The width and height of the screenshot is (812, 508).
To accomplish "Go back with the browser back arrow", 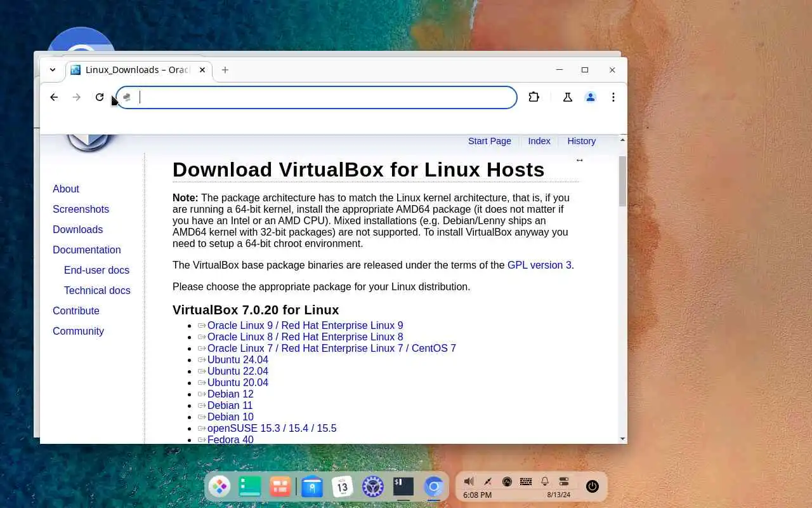I will [54, 97].
